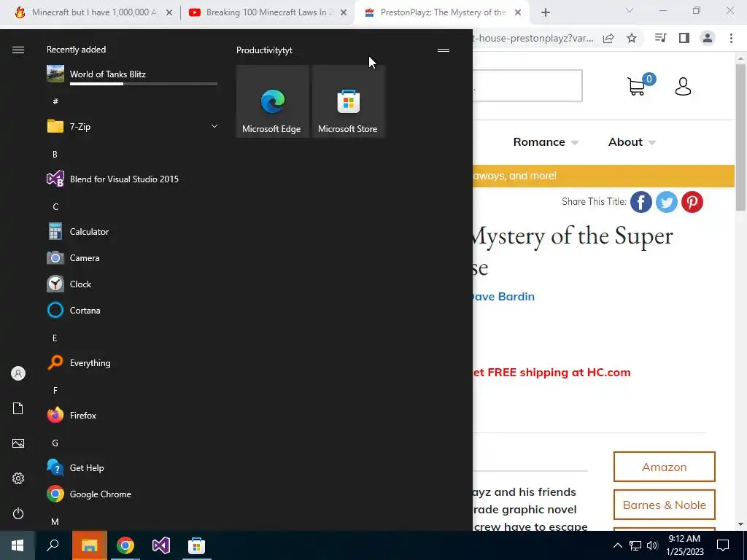The image size is (747, 560).
Task: Expand the Romance menu
Action: (546, 142)
